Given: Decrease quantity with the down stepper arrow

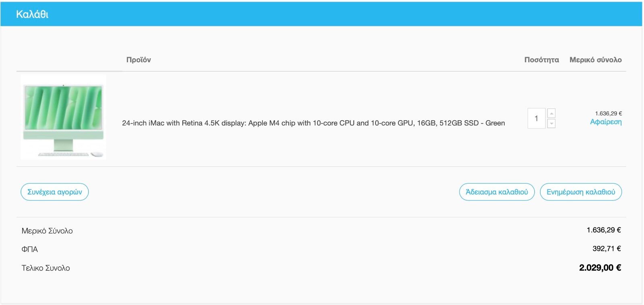Looking at the screenshot, I should point(551,123).
